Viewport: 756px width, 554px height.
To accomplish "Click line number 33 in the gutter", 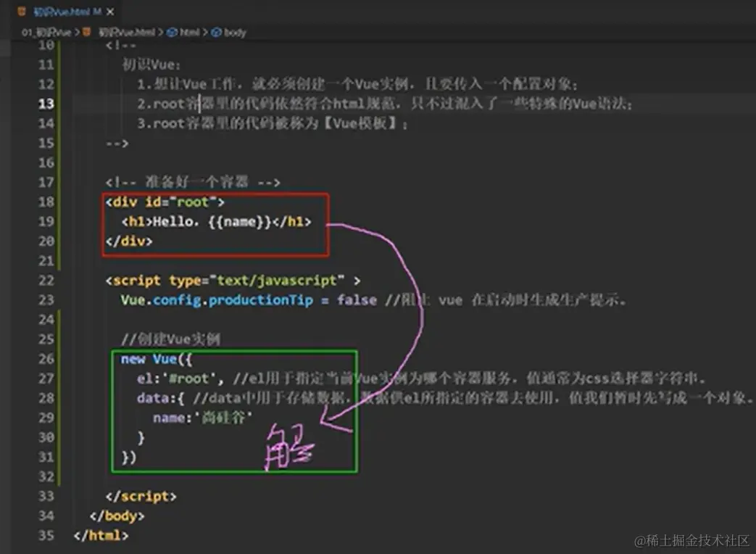I will pos(46,496).
